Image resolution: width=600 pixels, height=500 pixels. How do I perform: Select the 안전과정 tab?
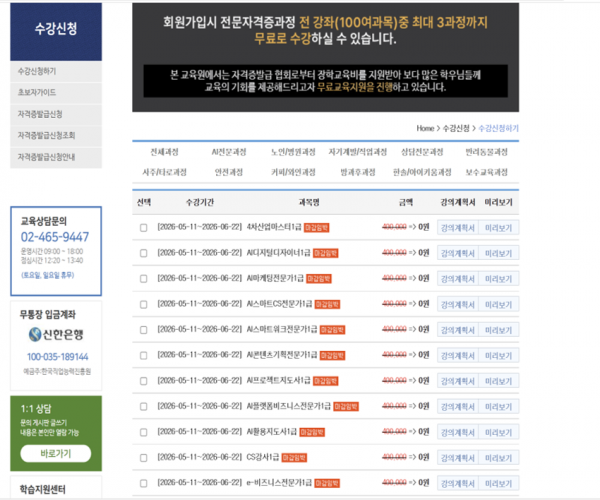229,172
